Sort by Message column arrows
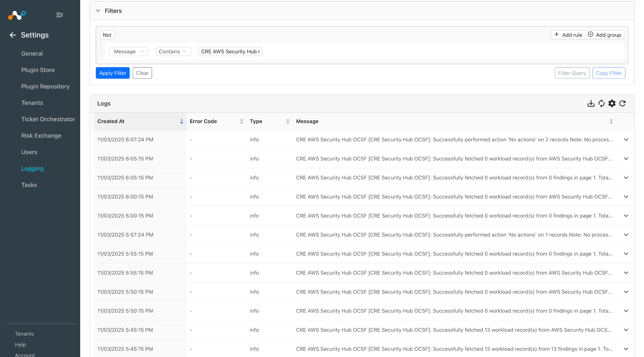The width and height of the screenshot is (644, 357). pos(611,122)
